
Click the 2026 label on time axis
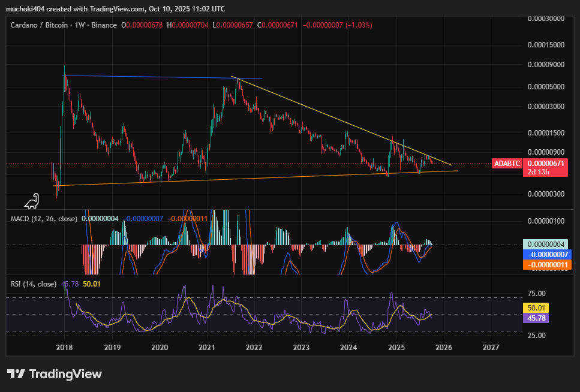443,347
